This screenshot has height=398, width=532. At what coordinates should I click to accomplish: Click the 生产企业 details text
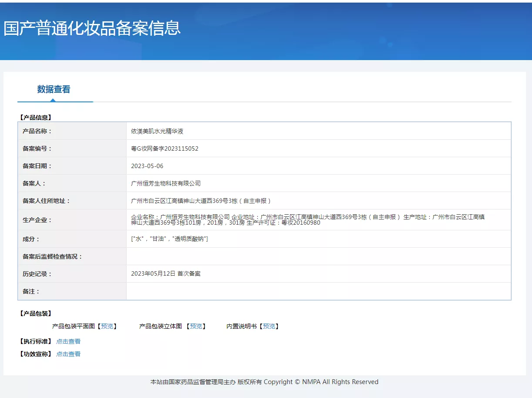click(x=307, y=220)
